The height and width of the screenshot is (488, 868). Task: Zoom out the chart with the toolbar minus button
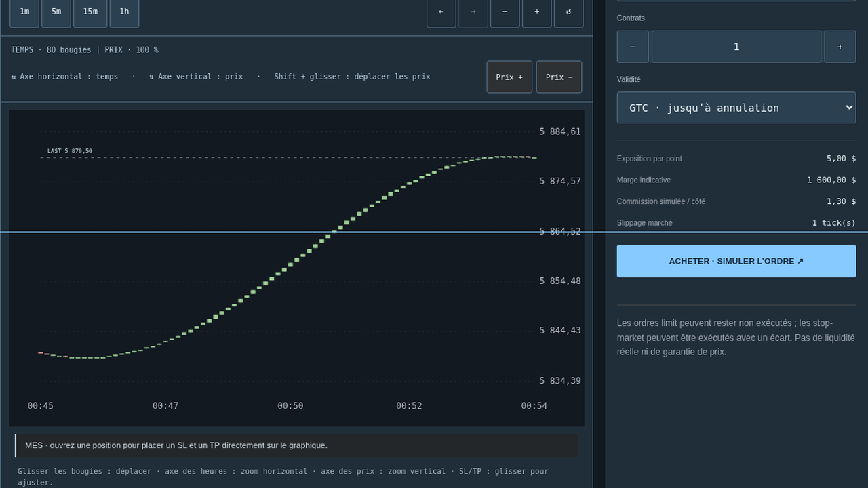tap(505, 12)
